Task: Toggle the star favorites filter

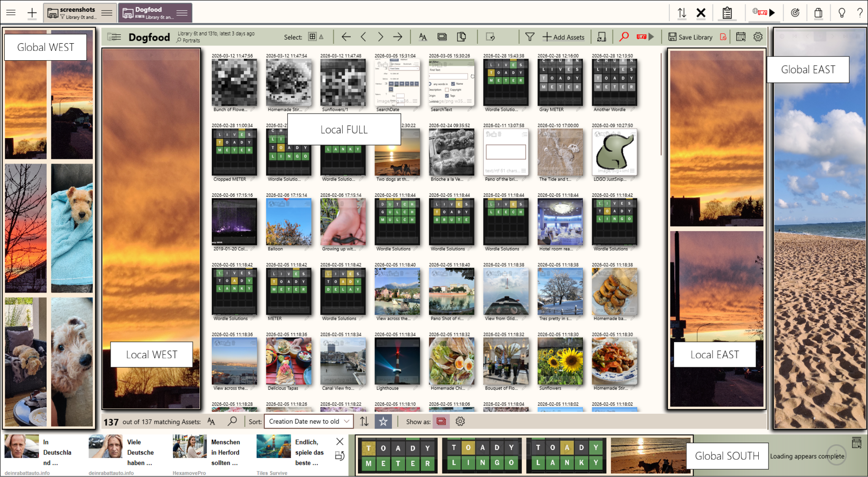Action: point(383,421)
